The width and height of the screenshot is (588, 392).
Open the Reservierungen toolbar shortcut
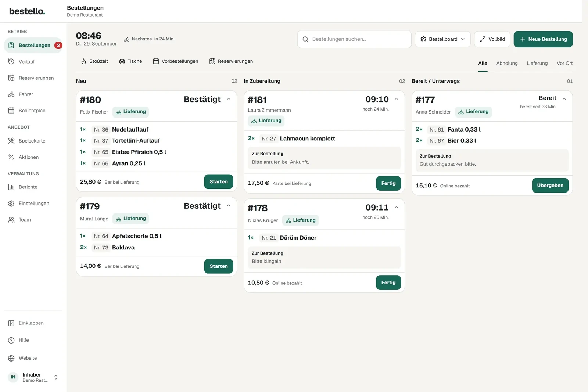coord(231,61)
